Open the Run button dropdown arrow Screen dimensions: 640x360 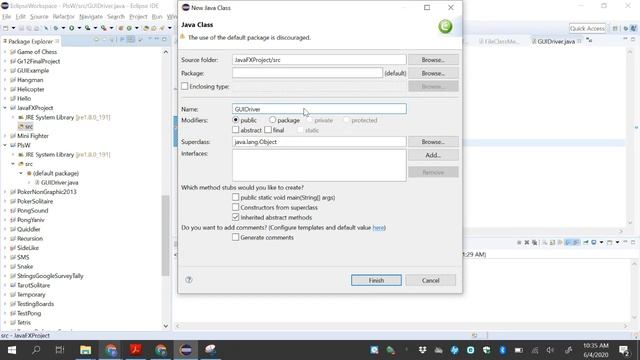point(79,28)
